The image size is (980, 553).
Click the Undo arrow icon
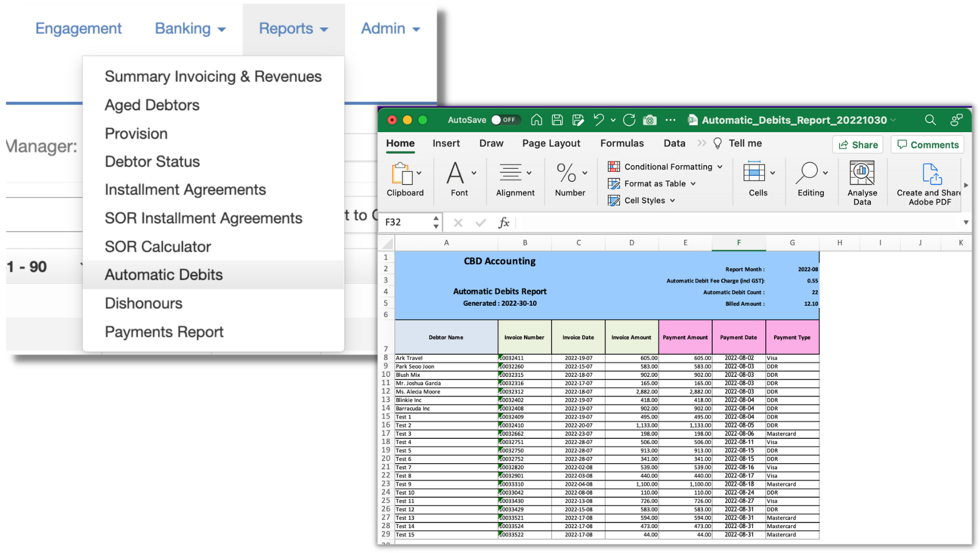(599, 120)
